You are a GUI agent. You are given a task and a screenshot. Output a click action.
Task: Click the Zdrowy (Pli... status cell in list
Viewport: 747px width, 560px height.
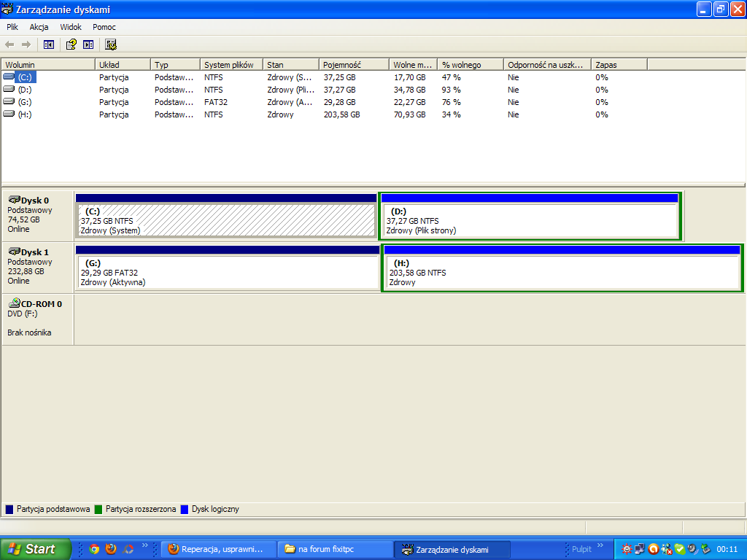tap(290, 90)
